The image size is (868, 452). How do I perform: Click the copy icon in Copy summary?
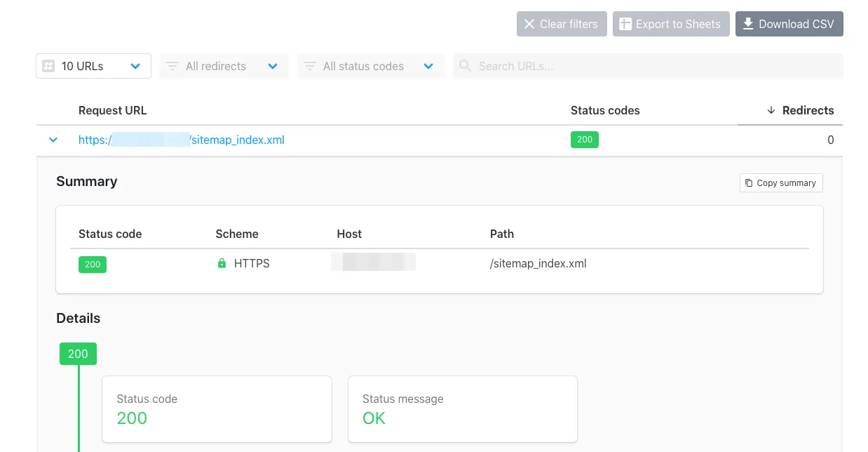pyautogui.click(x=749, y=183)
